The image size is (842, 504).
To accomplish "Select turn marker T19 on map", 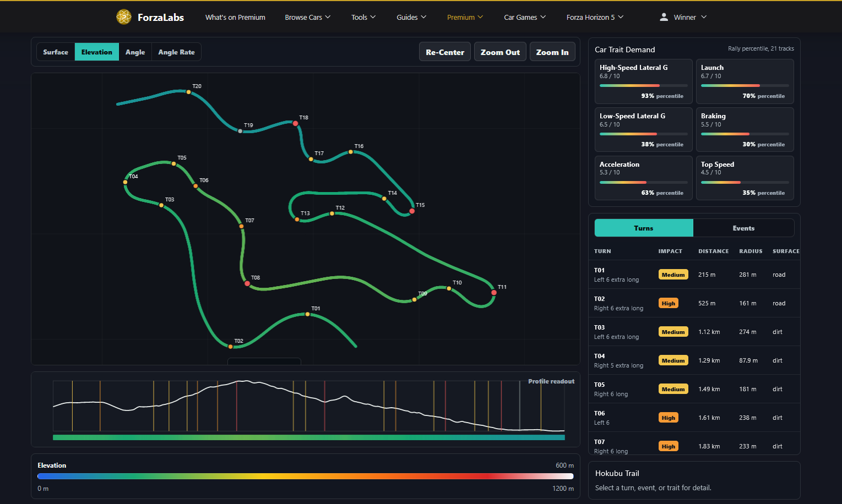I will [240, 131].
